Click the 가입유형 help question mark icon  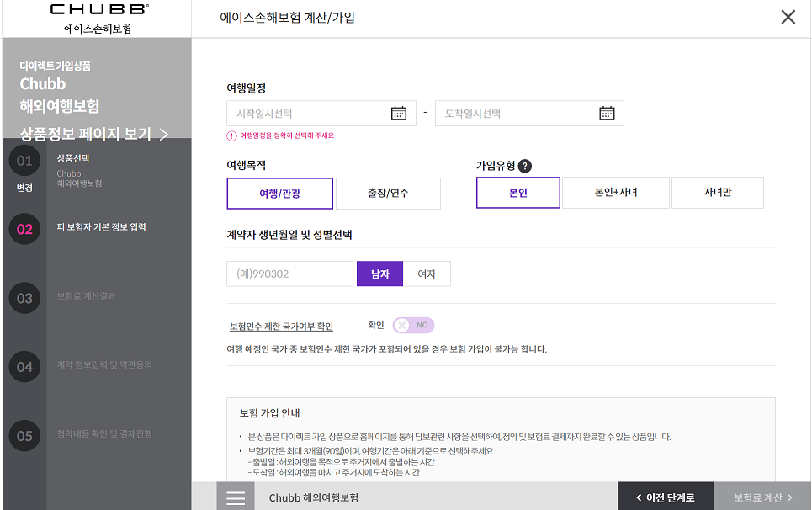click(524, 166)
